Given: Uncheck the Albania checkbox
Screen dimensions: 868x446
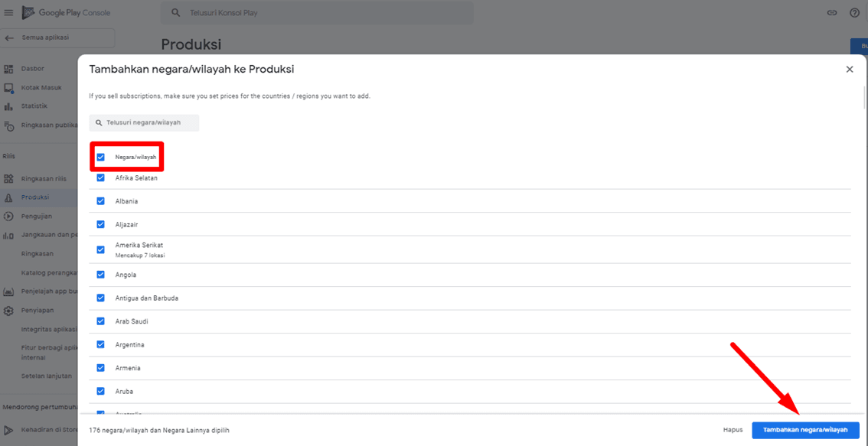Looking at the screenshot, I should pos(100,201).
